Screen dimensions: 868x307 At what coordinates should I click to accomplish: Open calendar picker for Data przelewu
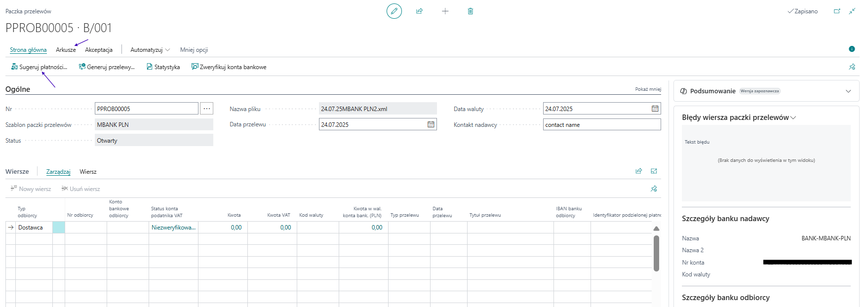click(x=431, y=124)
